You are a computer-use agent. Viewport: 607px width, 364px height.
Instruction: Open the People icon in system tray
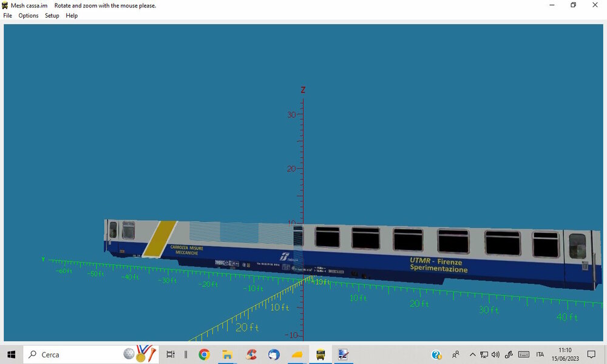pyautogui.click(x=456, y=354)
